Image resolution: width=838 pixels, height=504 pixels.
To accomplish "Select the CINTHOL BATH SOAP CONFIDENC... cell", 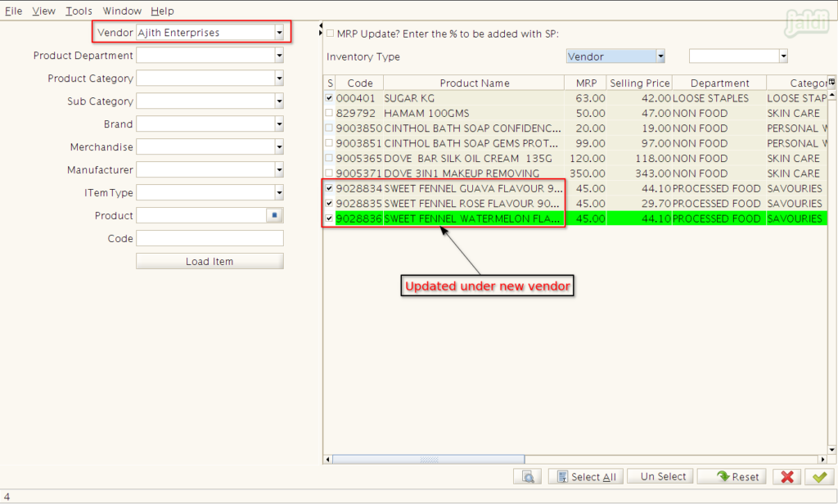I will 474,128.
